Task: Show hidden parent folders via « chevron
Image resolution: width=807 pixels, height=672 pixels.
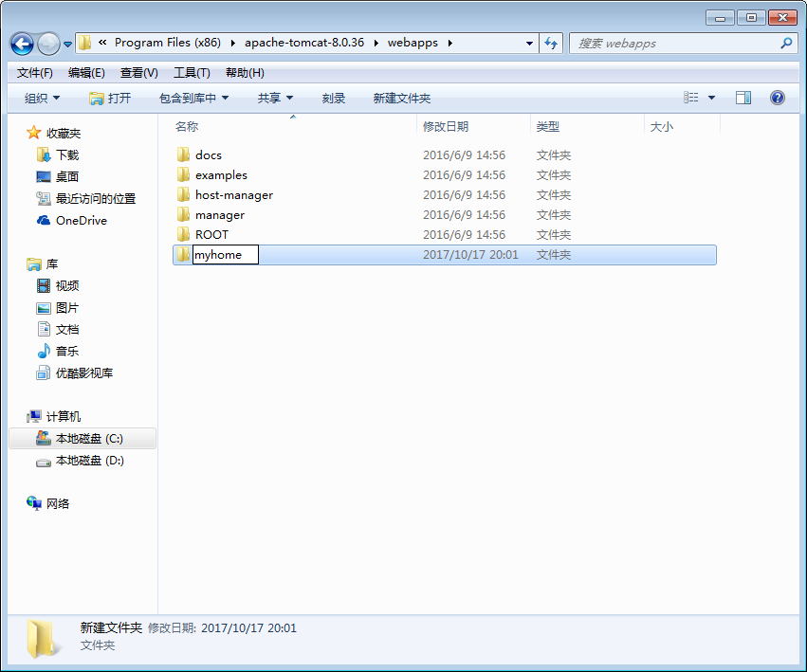Action: [x=102, y=43]
